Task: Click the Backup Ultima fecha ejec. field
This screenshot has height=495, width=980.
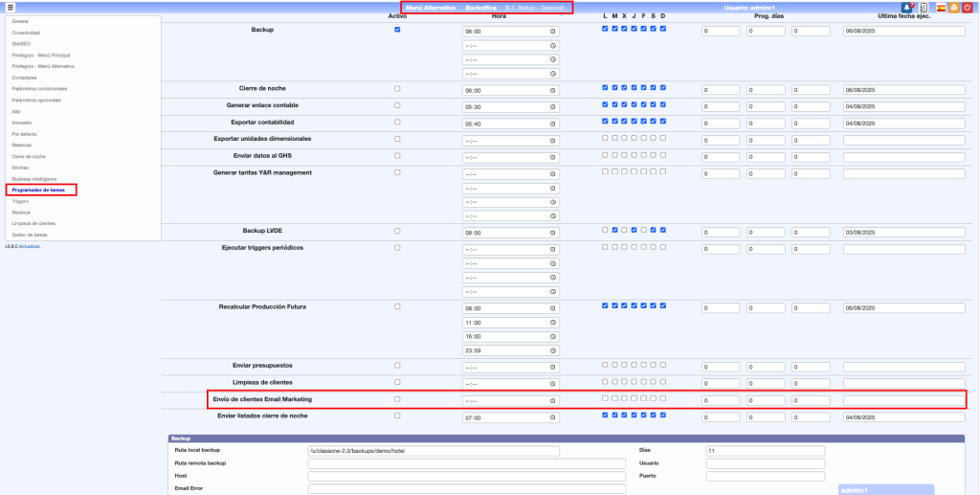Action: click(903, 31)
